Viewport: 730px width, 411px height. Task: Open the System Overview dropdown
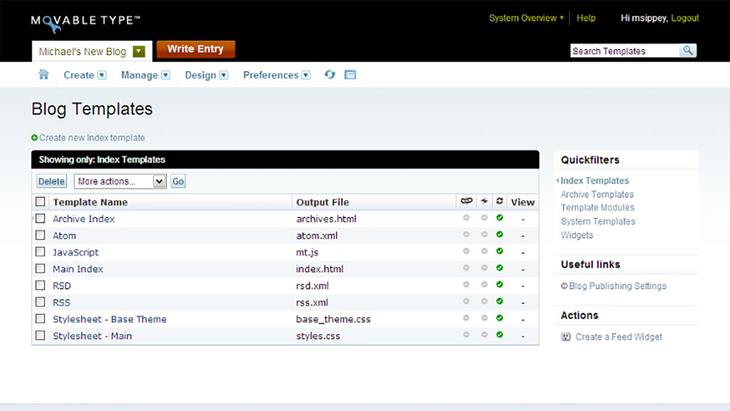click(x=526, y=18)
